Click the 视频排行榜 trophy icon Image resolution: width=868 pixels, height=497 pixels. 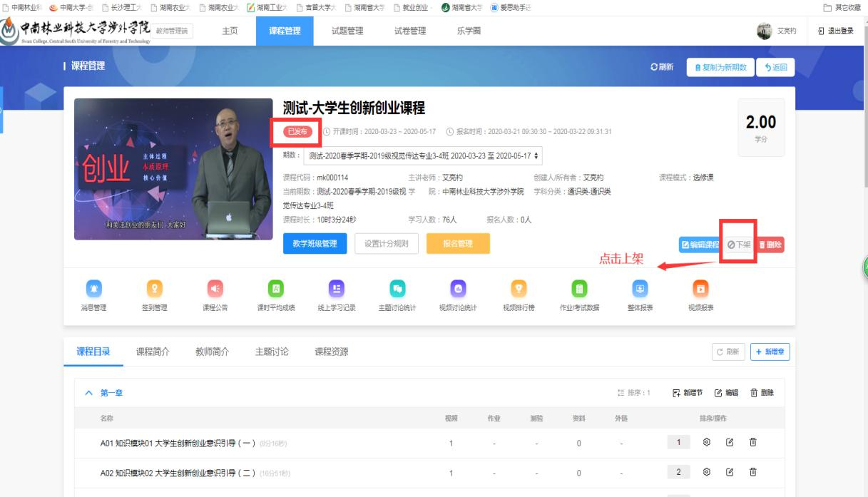519,288
